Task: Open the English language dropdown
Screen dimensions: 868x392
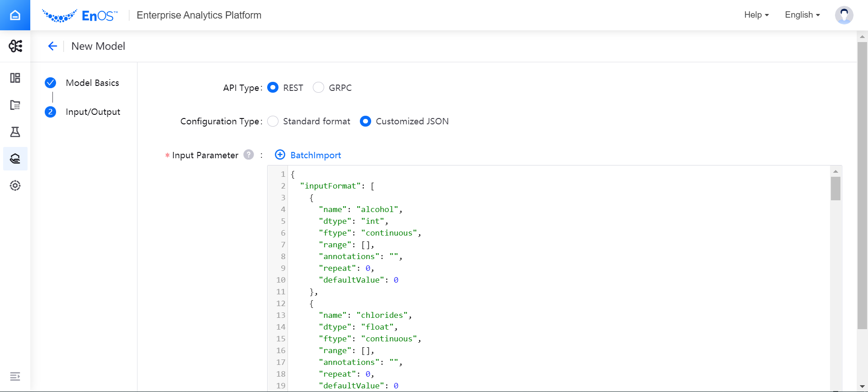Action: tap(802, 15)
